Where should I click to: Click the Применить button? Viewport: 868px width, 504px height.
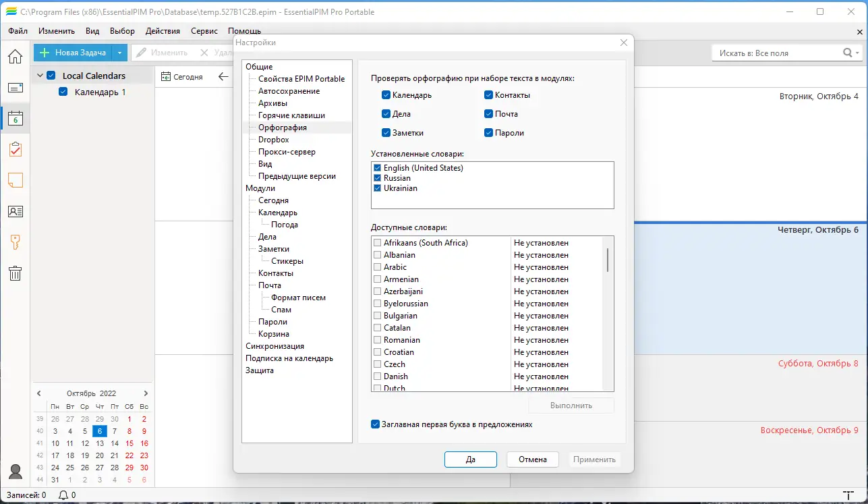coord(594,459)
